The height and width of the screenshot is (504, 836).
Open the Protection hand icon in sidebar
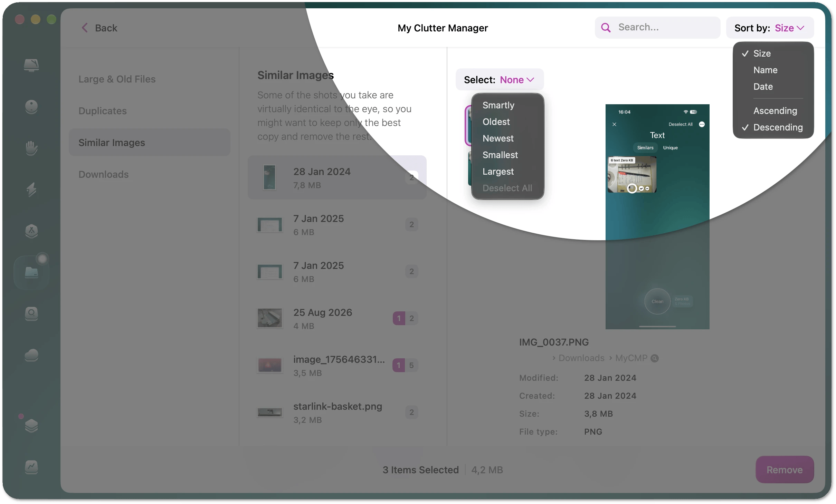[31, 148]
